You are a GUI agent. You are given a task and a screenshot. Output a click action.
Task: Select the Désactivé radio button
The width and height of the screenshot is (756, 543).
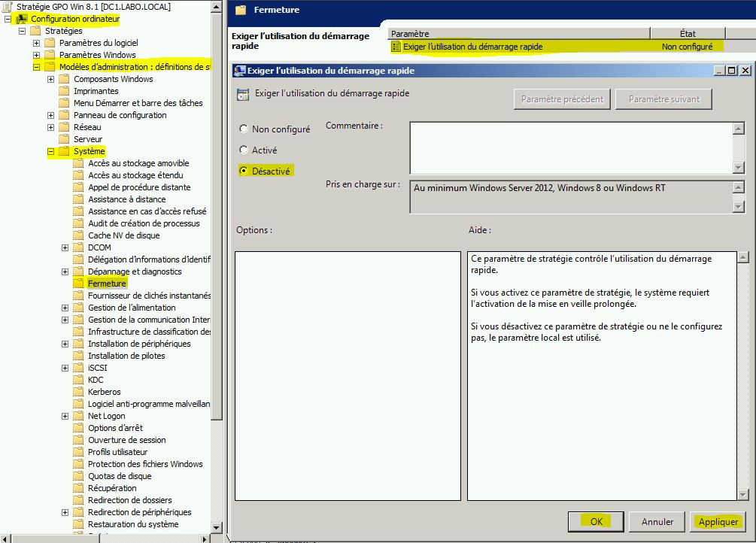click(243, 170)
